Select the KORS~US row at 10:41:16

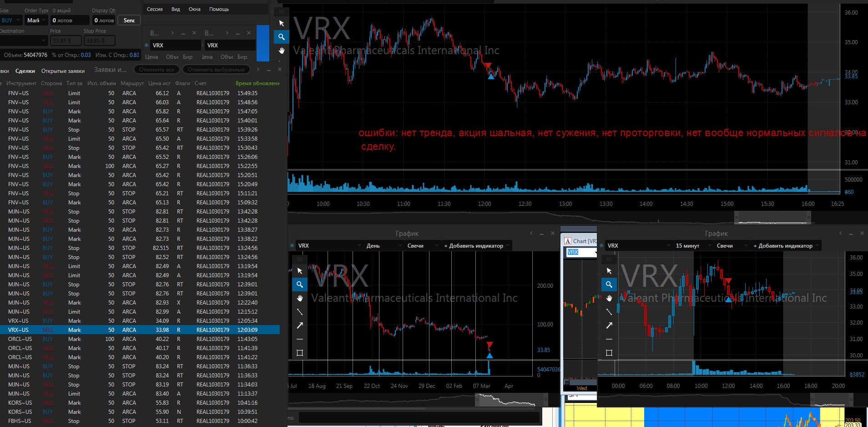pos(140,402)
